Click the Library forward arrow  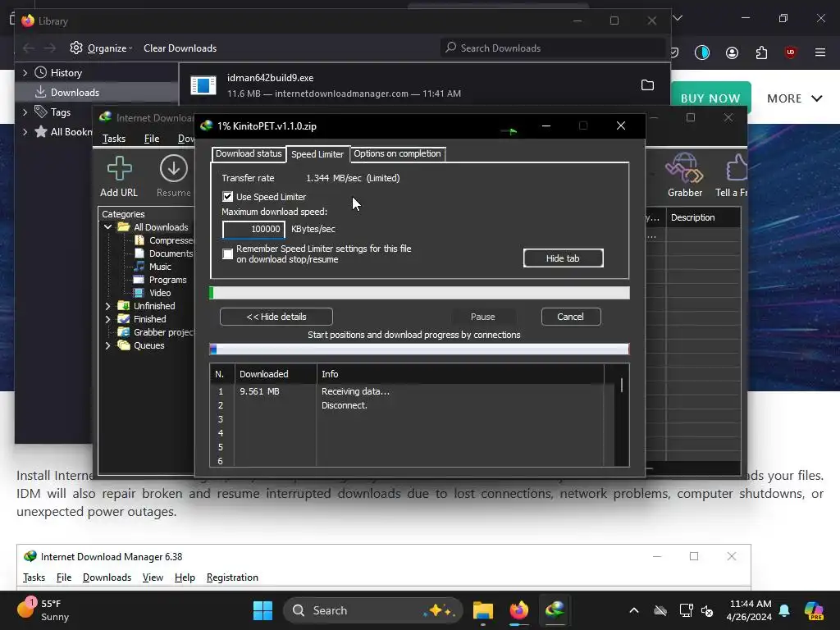50,48
